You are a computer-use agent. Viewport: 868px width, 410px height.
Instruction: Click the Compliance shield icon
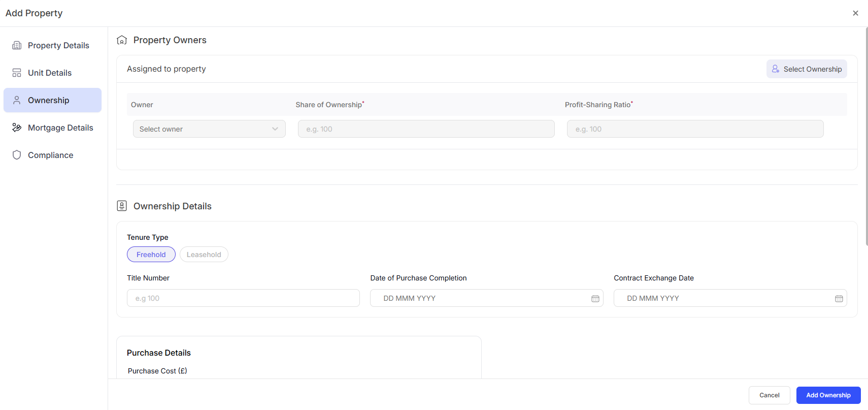tap(17, 155)
